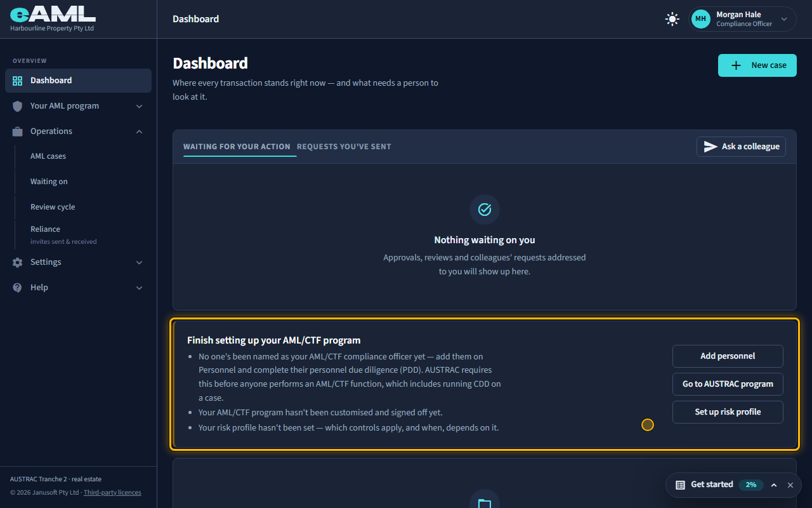Image resolution: width=812 pixels, height=508 pixels.
Task: Click the Help question mark icon
Action: (x=18, y=288)
